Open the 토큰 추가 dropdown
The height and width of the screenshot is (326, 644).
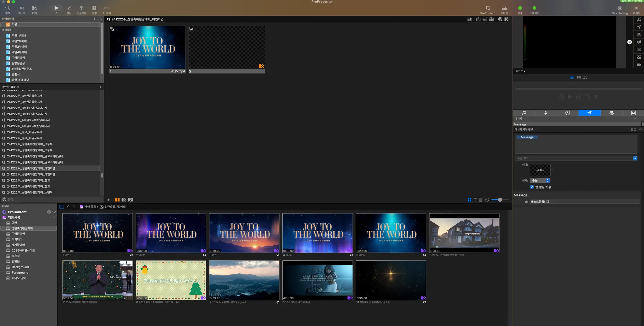(635, 158)
